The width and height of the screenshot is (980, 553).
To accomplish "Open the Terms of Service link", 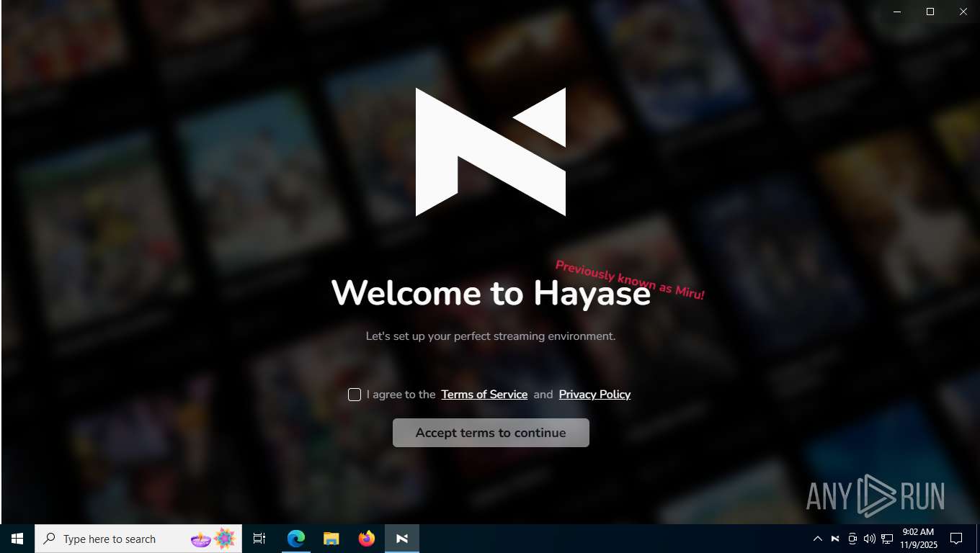I will click(x=484, y=395).
